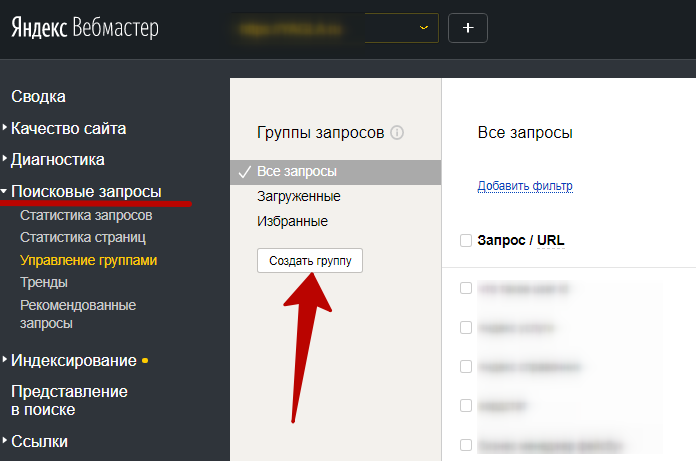This screenshot has width=696, height=461.
Task: Toggle select-all checkbox beside Запрос / URL
Action: pyautogui.click(x=466, y=240)
